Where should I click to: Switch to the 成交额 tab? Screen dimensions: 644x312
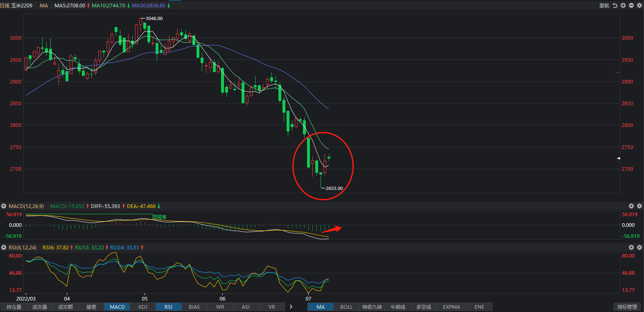[66, 307]
